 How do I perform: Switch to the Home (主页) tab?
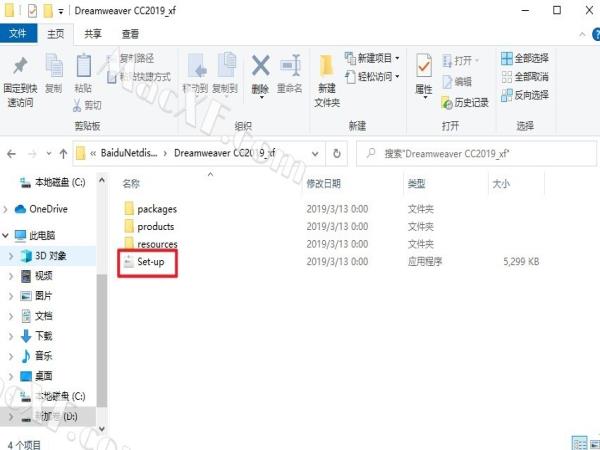(x=55, y=34)
